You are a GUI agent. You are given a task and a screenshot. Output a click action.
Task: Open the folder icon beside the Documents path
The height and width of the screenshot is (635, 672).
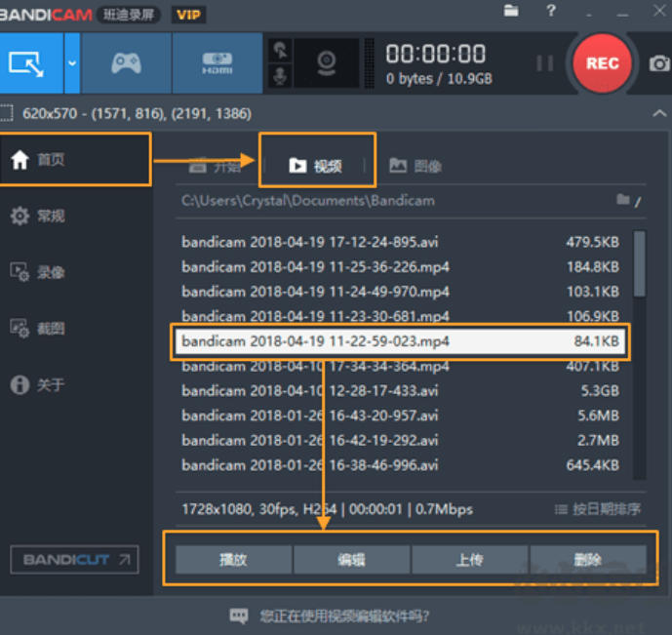623,200
